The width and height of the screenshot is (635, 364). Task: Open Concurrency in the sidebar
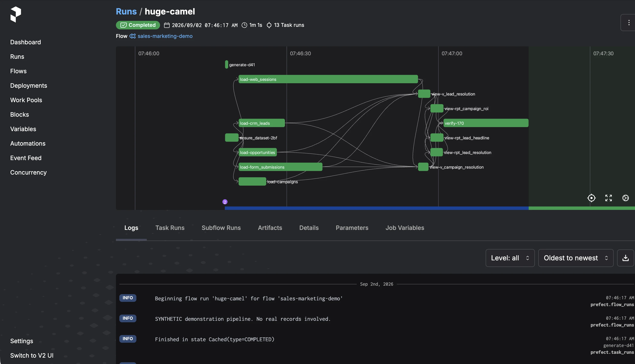(x=28, y=172)
